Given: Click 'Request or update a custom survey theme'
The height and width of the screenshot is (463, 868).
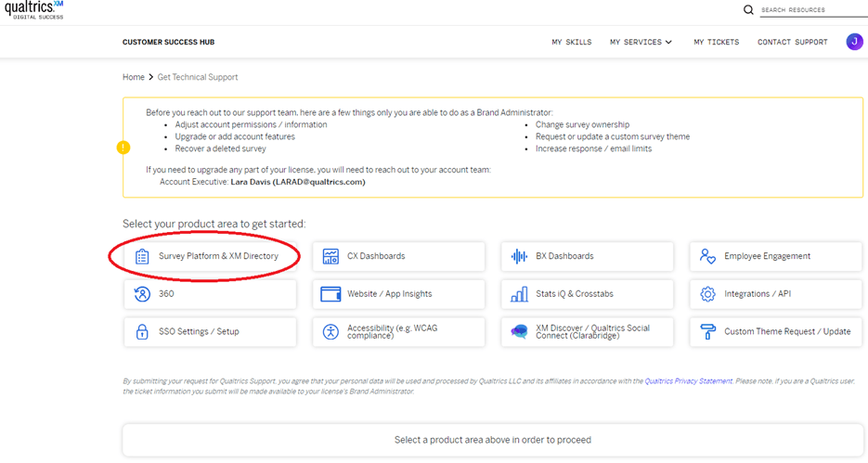Looking at the screenshot, I should (613, 136).
